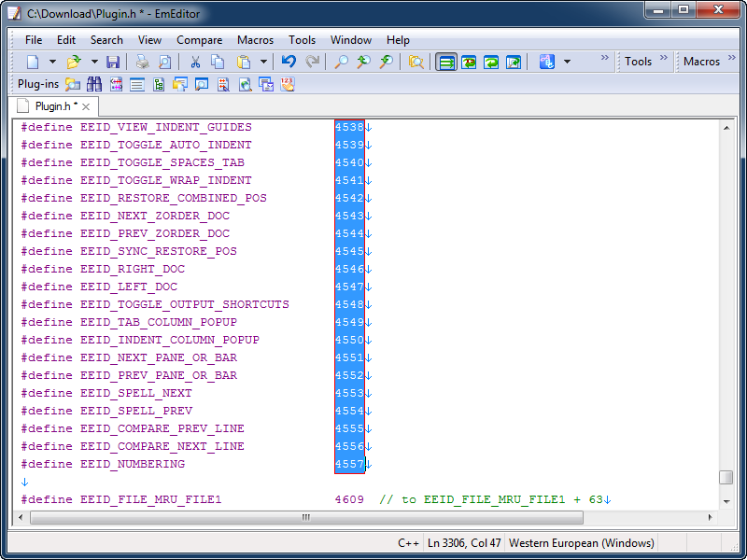Viewport: 747px width, 560px height.
Task: Open the Word Count 123 plug-in icon
Action: (288, 85)
